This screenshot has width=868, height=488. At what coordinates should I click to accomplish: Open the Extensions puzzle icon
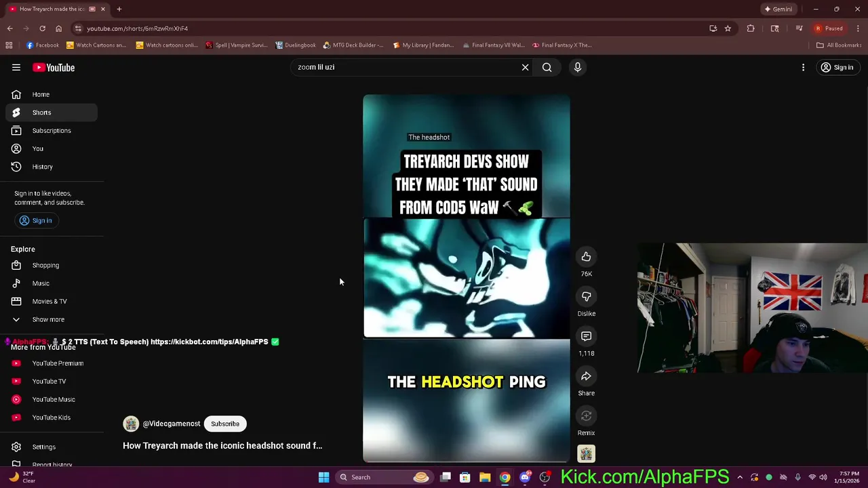751,28
